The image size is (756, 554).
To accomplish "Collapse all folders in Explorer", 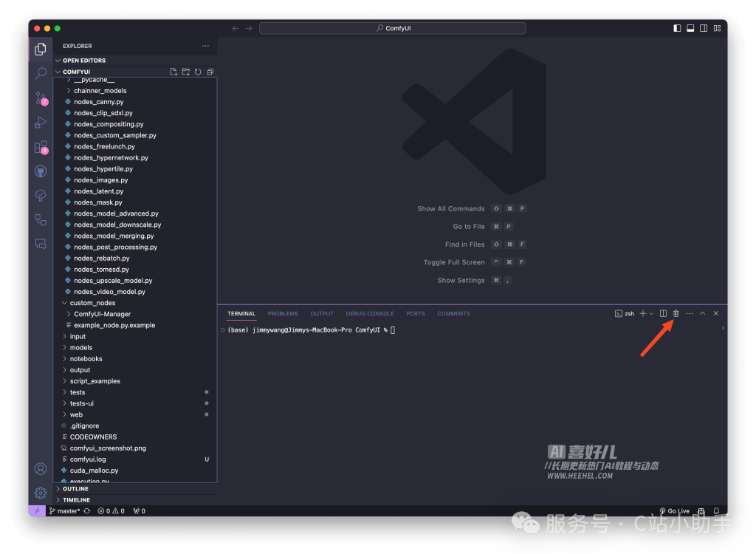I will 210,72.
